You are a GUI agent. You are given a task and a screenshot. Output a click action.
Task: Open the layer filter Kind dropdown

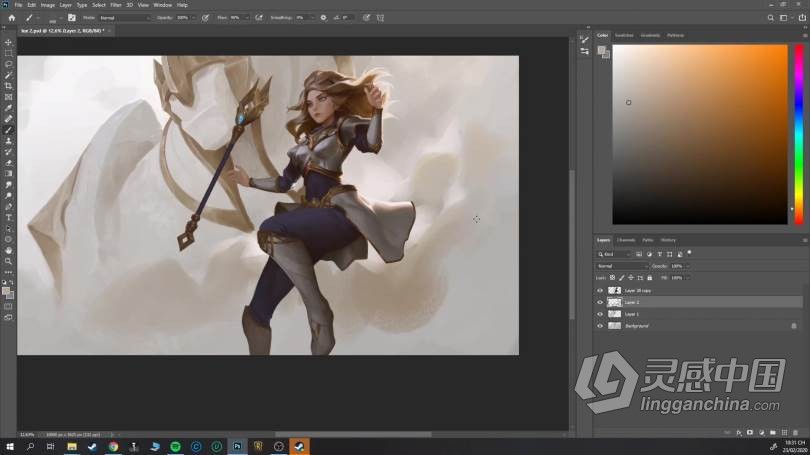tap(614, 254)
